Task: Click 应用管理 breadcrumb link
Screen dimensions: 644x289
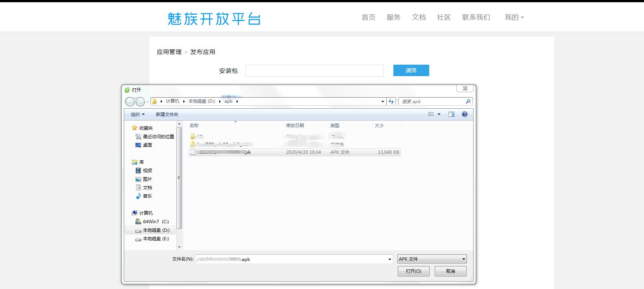Action: point(169,52)
